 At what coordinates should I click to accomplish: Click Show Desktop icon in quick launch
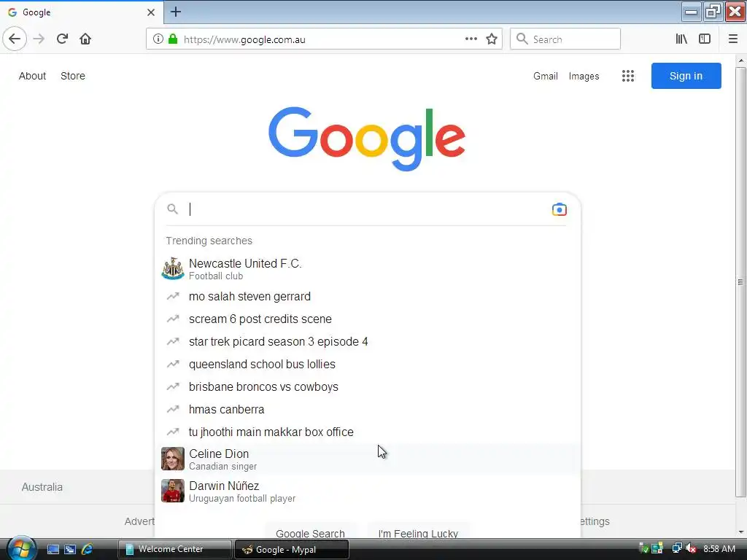53,550
